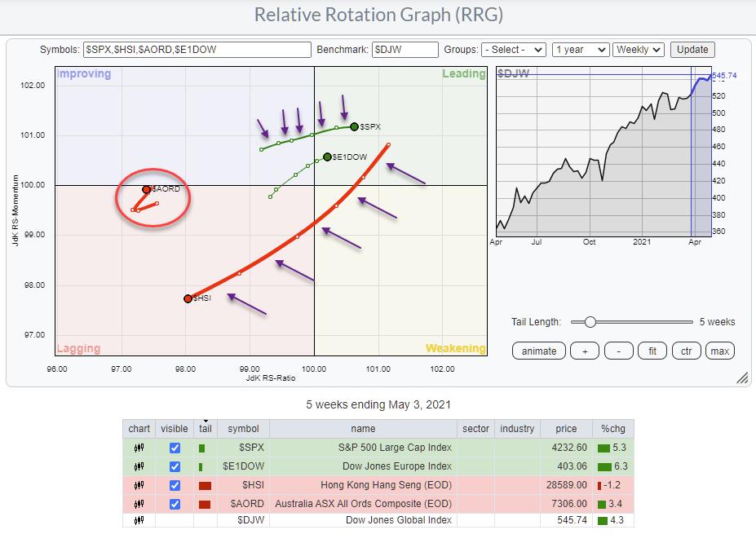The height and width of the screenshot is (543, 756).
Task: Click S&P 500 Large Cap Index name
Action: pos(395,448)
